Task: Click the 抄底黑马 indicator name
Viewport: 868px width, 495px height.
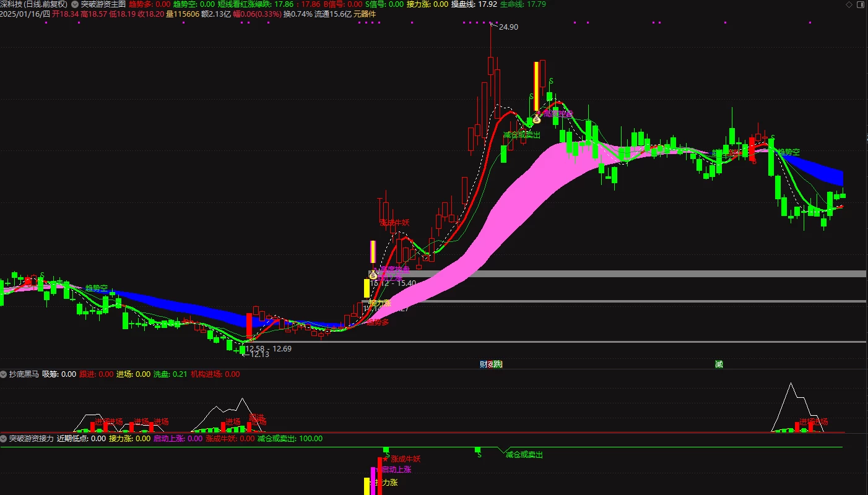Action: [x=24, y=374]
